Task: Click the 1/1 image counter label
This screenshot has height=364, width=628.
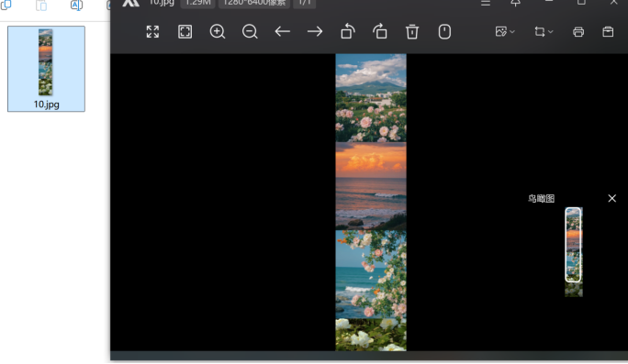Action: point(305,3)
